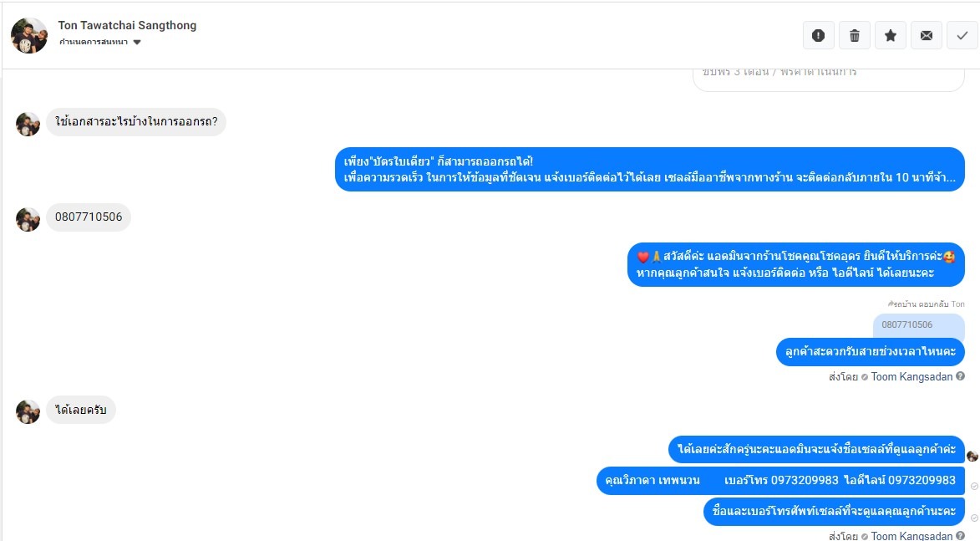This screenshot has width=980, height=541.
Task: Click sent status check beside phone number message
Action: (x=974, y=486)
